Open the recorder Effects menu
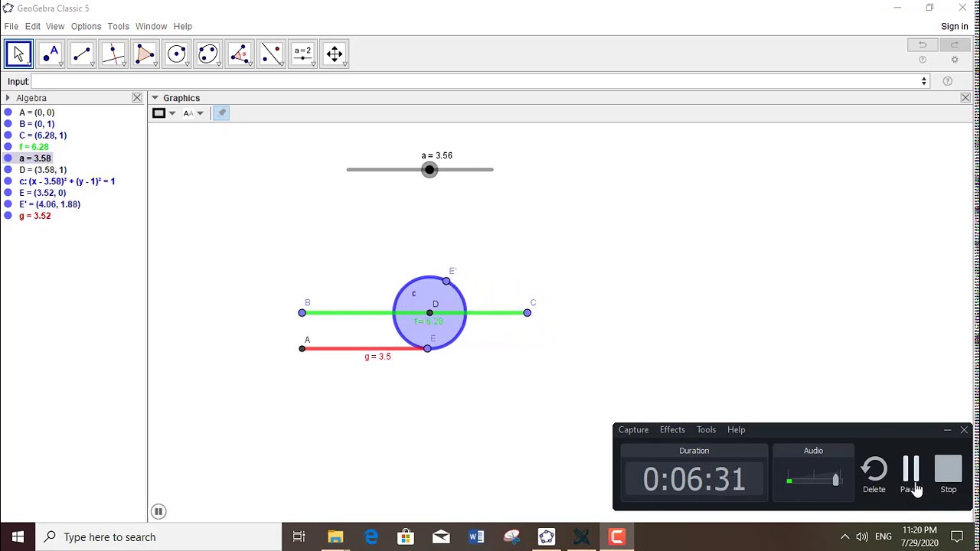Image resolution: width=980 pixels, height=551 pixels. pos(672,430)
